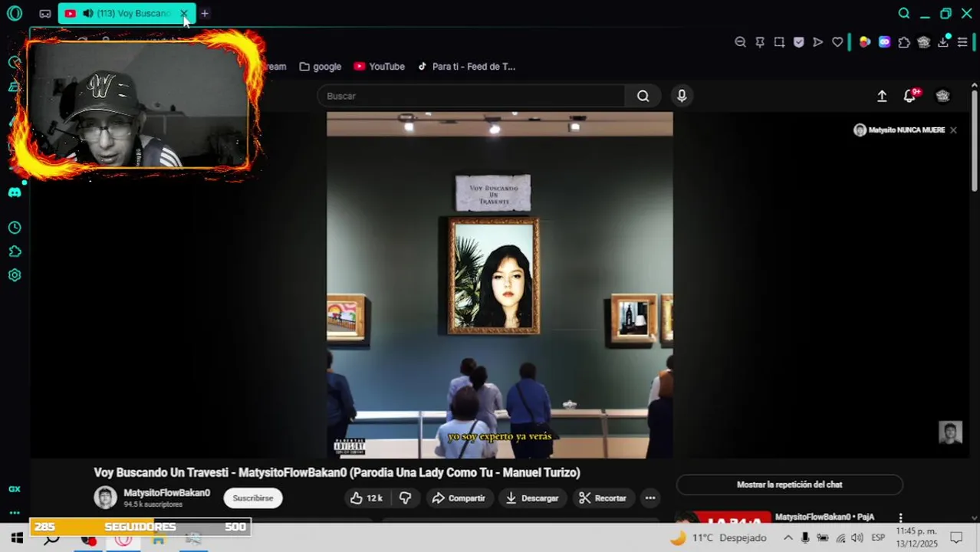Search tabs with the title-bar magnifier

pos(904,13)
